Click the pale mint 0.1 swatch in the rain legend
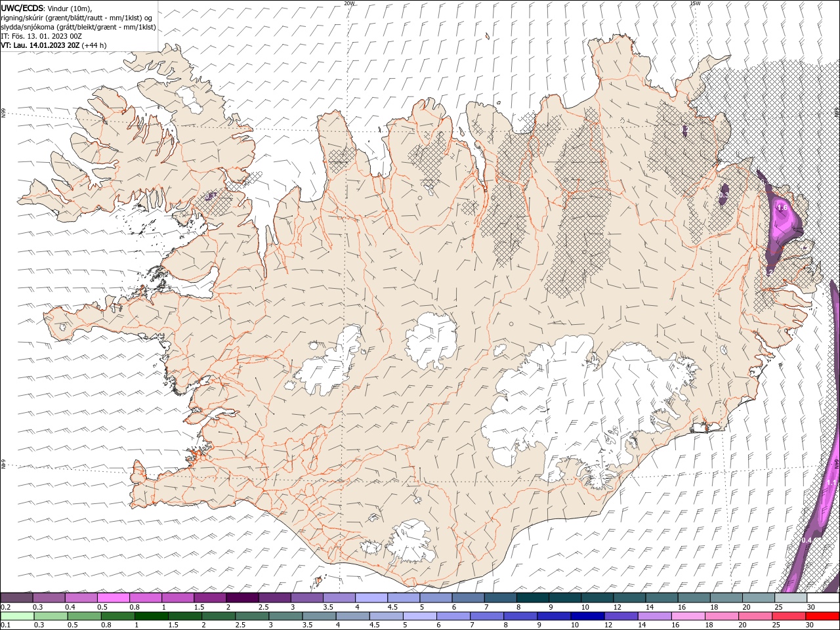 pos(17,616)
